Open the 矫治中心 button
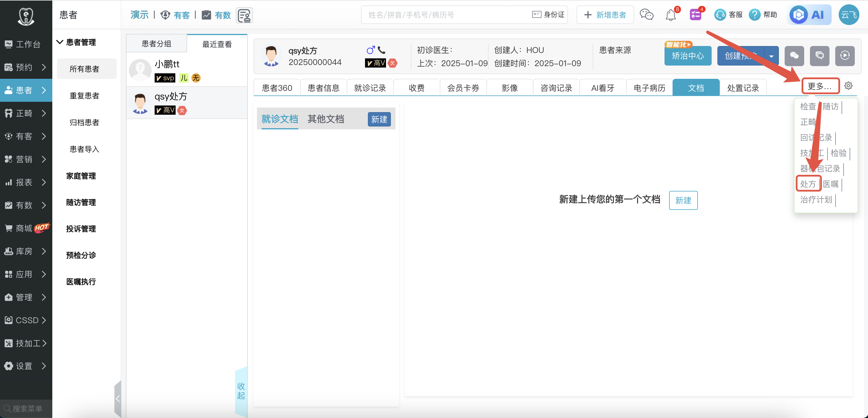Screen dimensions: 868x418 coord(688,55)
